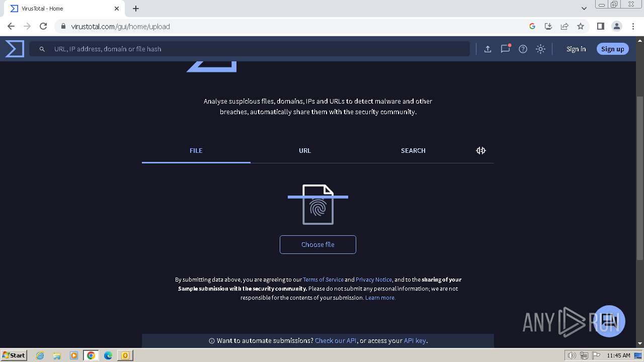Image resolution: width=644 pixels, height=362 pixels.
Task: Switch to the SEARCH tab
Action: coord(413,150)
